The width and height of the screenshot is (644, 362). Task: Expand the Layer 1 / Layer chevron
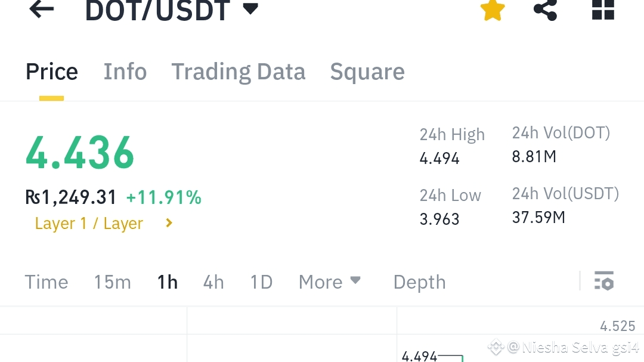click(169, 223)
